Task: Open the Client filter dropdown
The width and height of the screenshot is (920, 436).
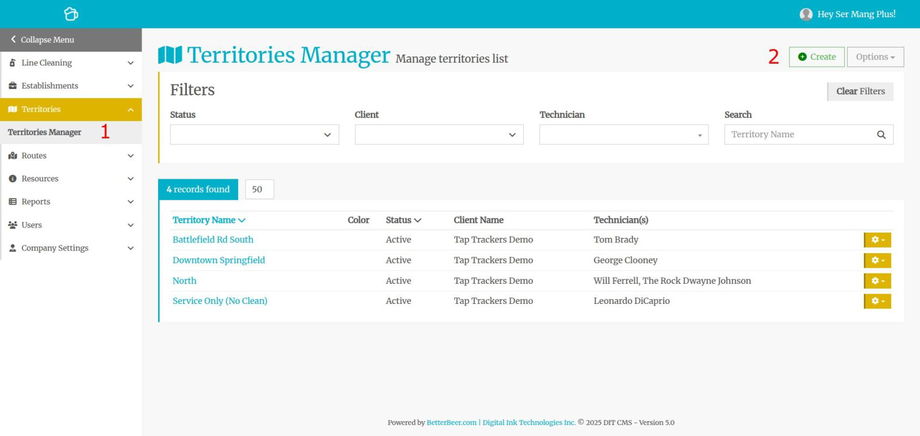Action: [439, 134]
